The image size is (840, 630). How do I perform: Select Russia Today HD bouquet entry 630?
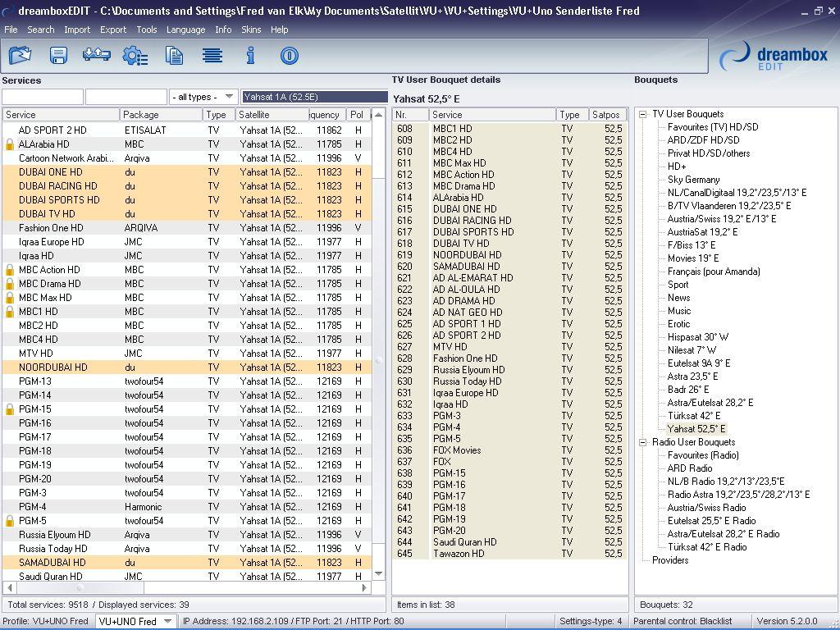[x=509, y=381]
